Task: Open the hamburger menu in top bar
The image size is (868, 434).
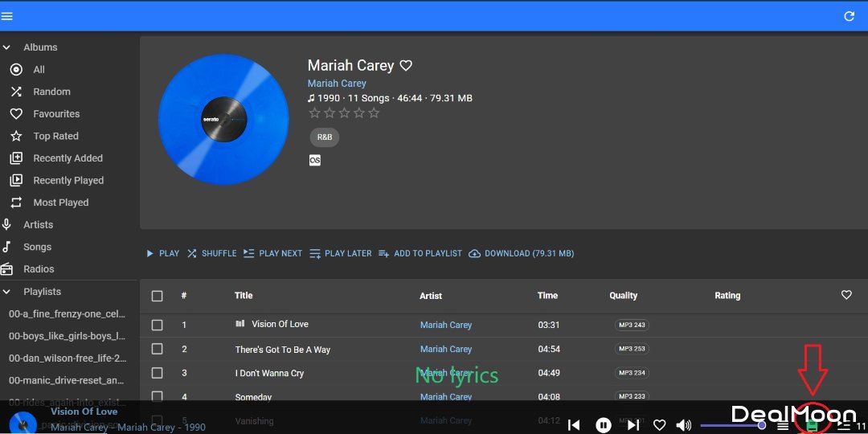Action: click(x=7, y=16)
